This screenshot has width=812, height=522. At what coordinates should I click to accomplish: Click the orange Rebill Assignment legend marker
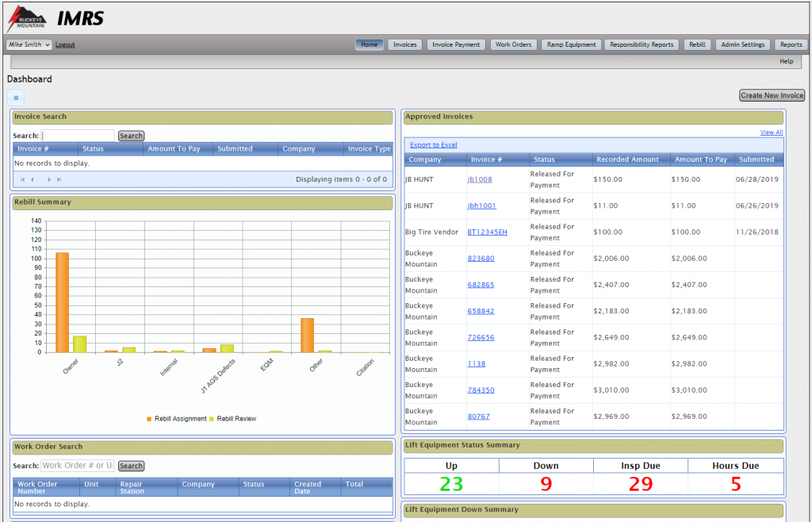click(x=149, y=419)
